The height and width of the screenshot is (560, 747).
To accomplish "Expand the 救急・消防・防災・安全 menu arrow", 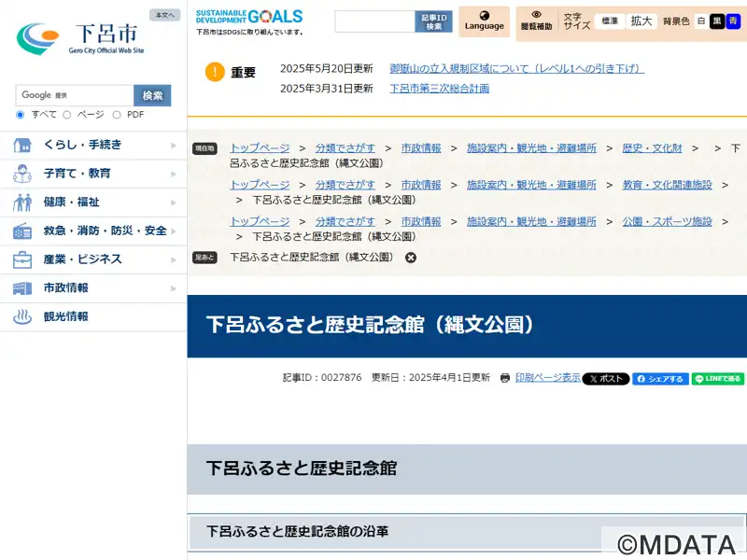I will point(174,231).
